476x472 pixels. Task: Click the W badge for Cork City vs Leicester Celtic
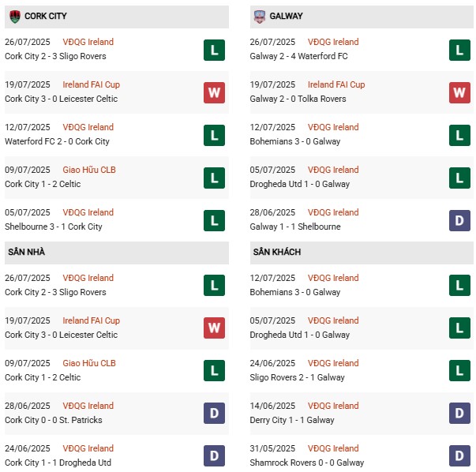214,92
